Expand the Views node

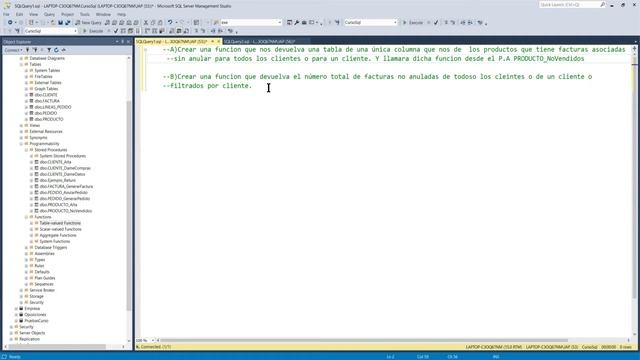(x=21, y=126)
